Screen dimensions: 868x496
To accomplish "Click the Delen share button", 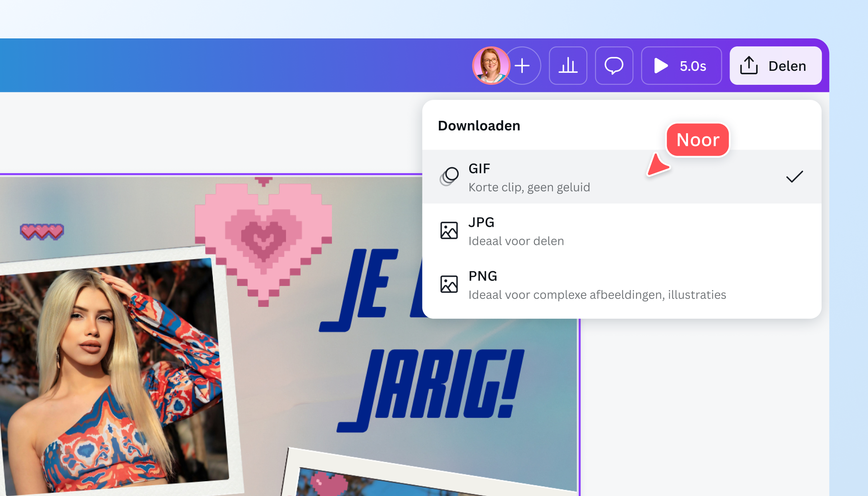I will (776, 66).
